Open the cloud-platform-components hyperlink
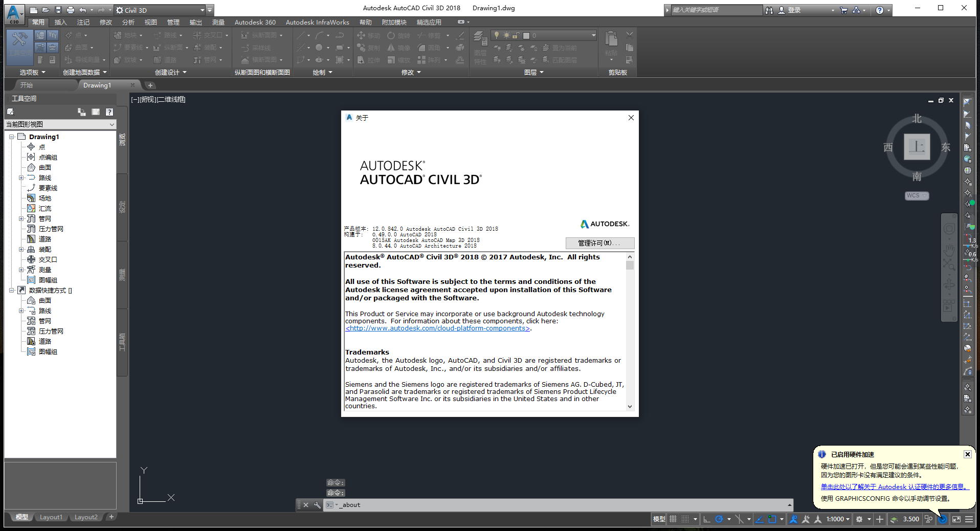Viewport: 980px width, 531px height. [x=438, y=328]
